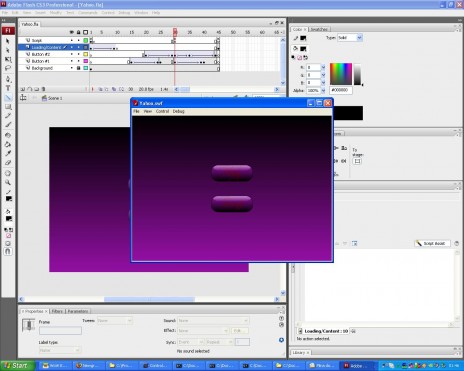
Task: Unlock the Background layer padlock
Action: (79, 68)
